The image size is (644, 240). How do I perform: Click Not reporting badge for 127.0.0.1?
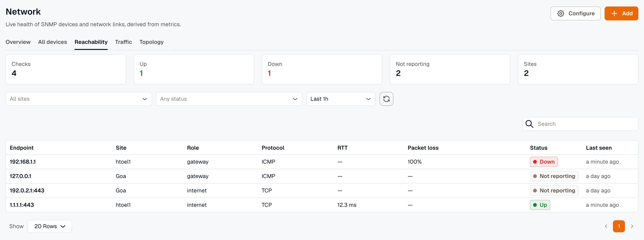coord(554,176)
